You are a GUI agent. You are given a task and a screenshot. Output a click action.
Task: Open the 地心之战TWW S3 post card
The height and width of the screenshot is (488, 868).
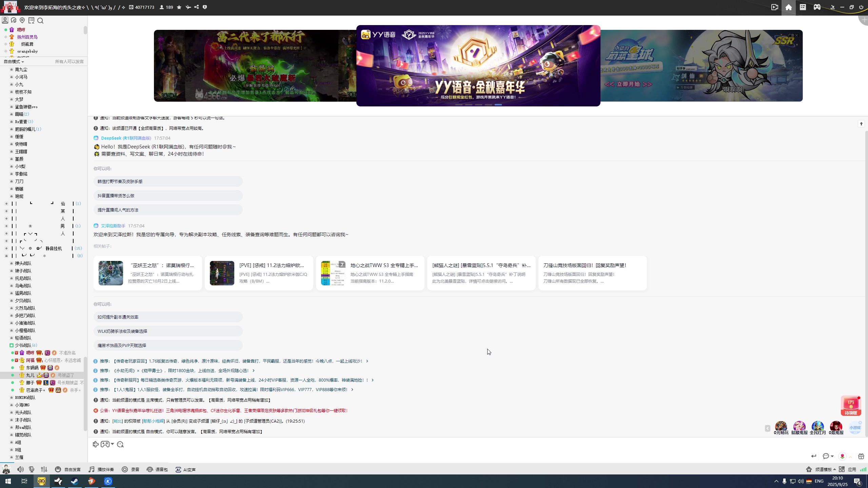370,273
